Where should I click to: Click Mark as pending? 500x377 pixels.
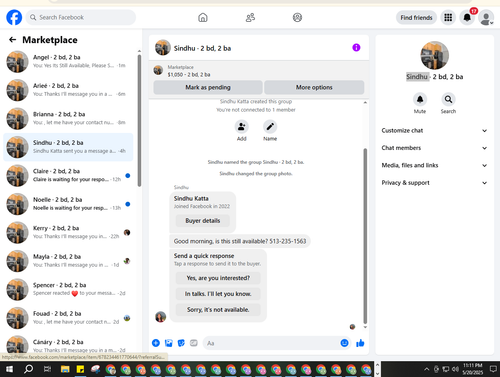[208, 87]
